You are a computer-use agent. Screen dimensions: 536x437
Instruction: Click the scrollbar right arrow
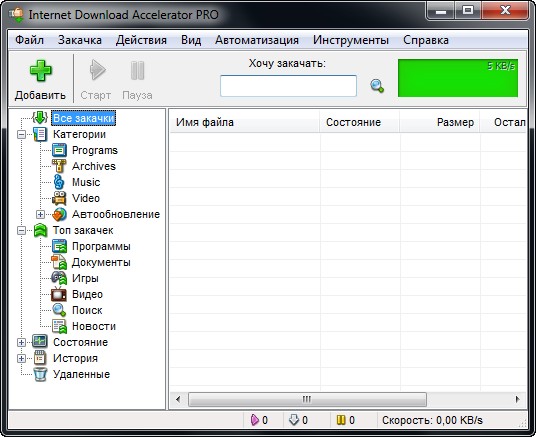click(517, 399)
